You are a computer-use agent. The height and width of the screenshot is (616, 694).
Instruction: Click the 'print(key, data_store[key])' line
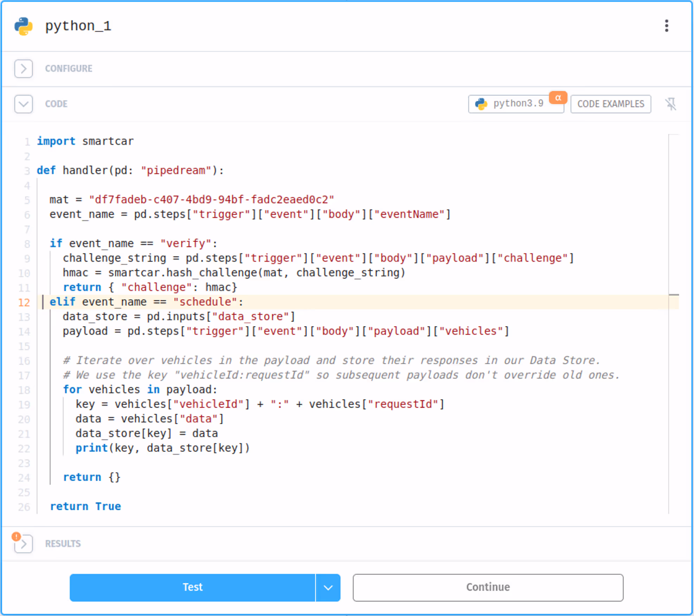[162, 448]
